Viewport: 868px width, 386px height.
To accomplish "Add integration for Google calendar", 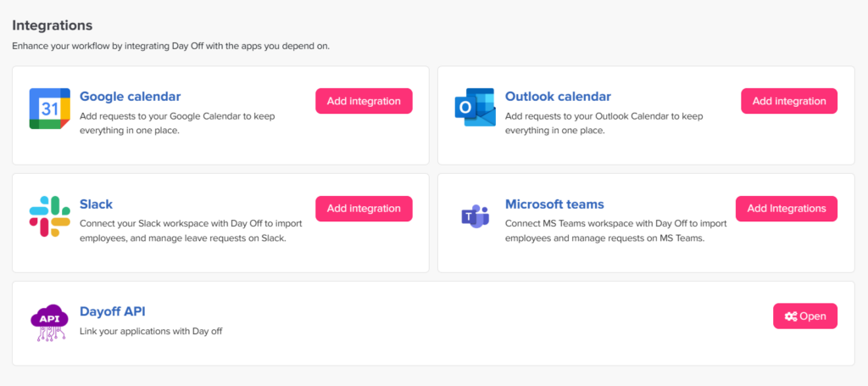I will coord(364,101).
